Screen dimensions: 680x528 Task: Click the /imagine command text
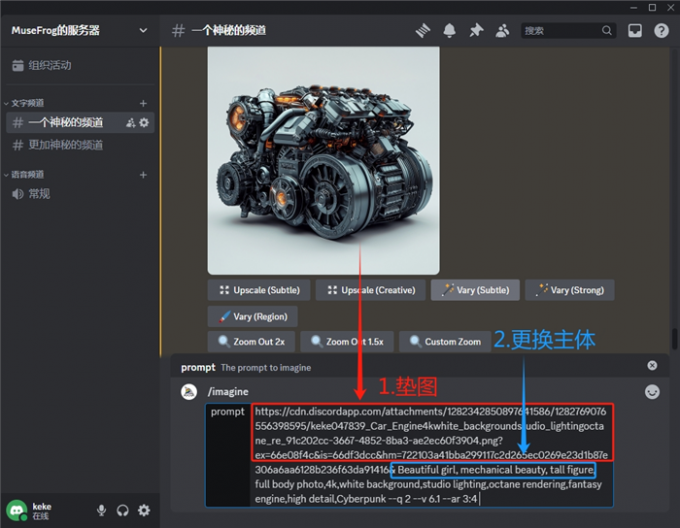pyautogui.click(x=228, y=392)
